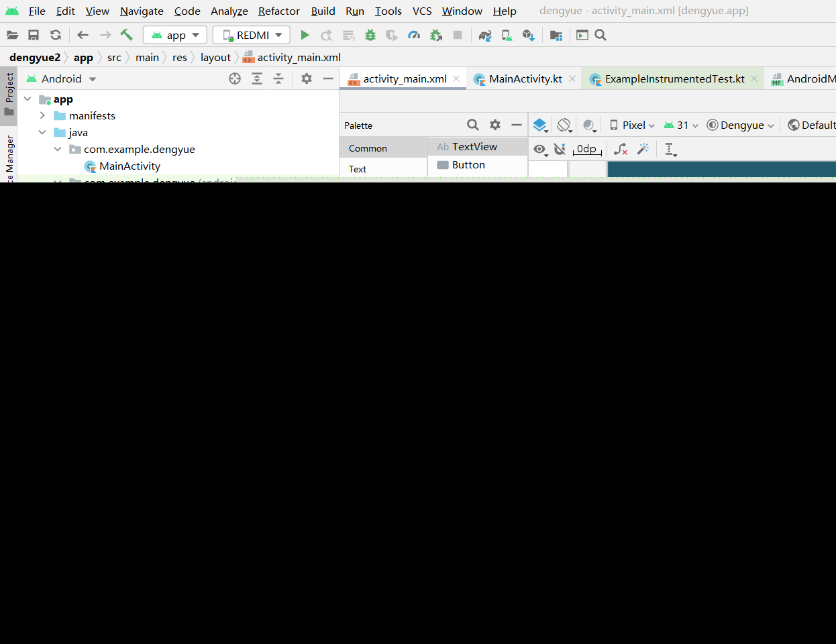Debug the app with the bug icon
836x644 pixels.
point(370,35)
